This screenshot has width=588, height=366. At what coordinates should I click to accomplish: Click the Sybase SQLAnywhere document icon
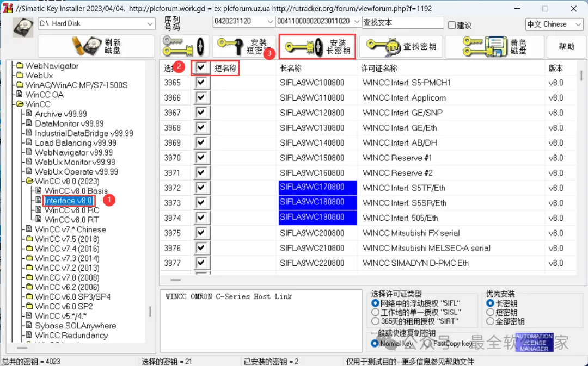pos(29,325)
